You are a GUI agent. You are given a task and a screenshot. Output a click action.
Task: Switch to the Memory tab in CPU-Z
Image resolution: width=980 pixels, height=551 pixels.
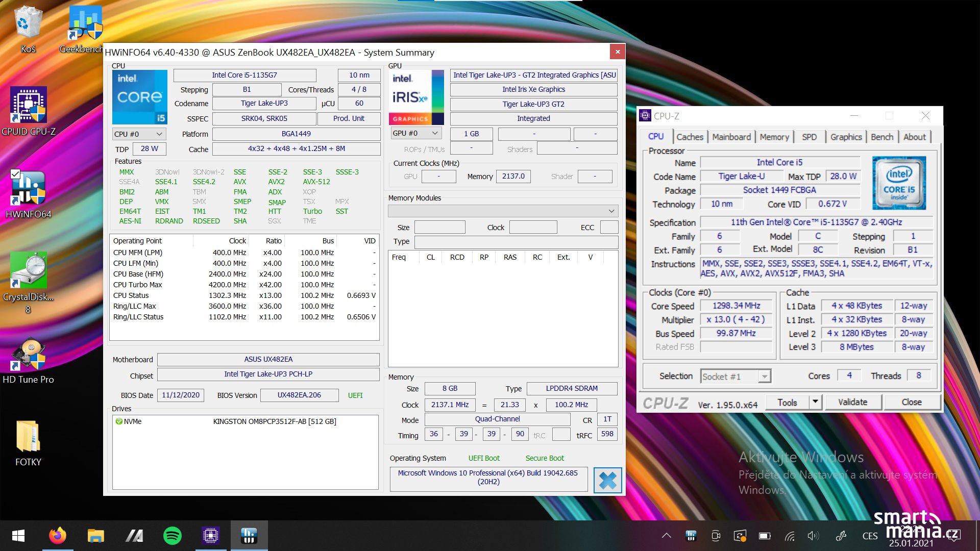pyautogui.click(x=774, y=137)
